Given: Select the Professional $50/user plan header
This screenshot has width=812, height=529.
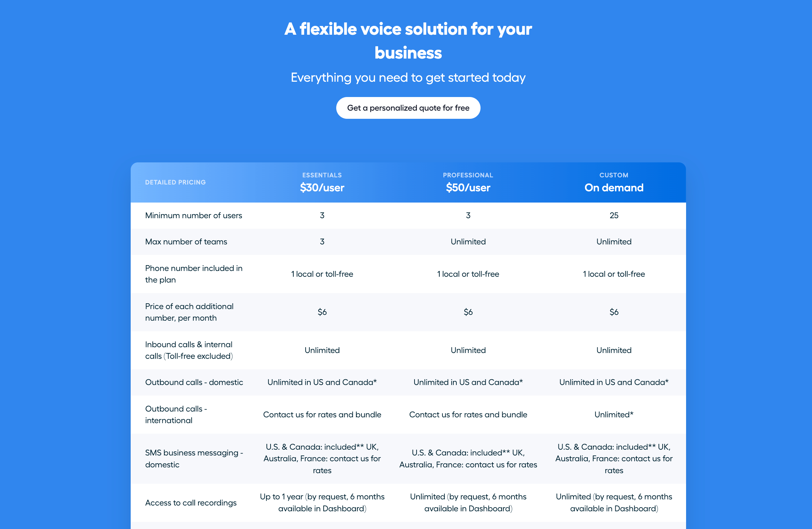Looking at the screenshot, I should (x=468, y=182).
